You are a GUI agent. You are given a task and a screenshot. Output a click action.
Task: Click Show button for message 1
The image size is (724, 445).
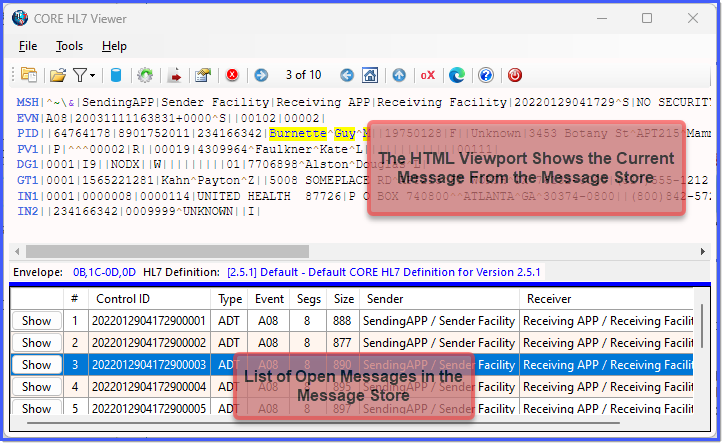tap(37, 321)
